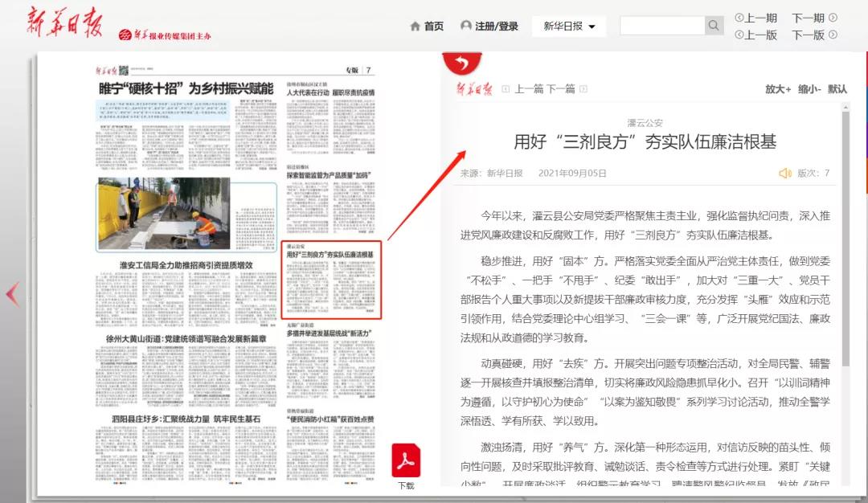Go to 下一版 next page
This screenshot has height=503, width=868.
coord(814,35)
